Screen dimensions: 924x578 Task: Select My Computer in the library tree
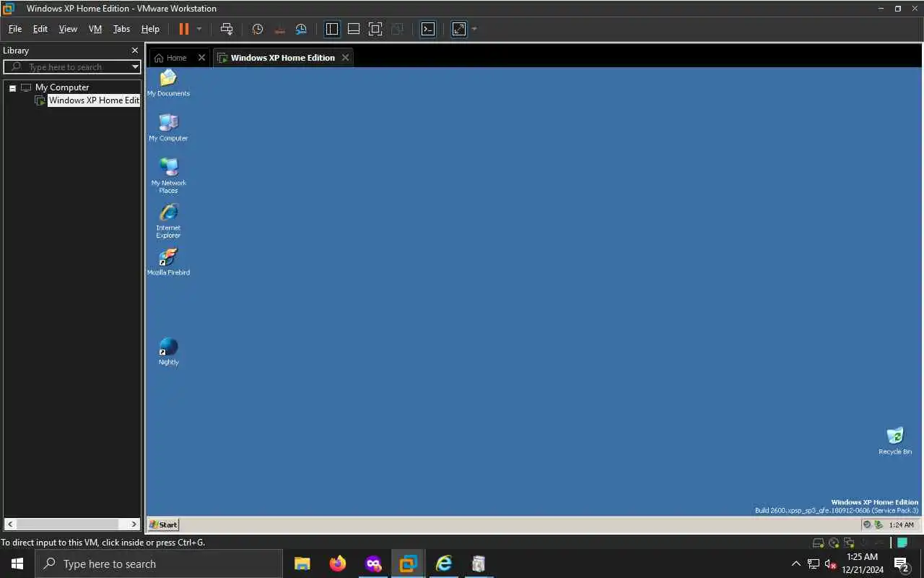62,87
